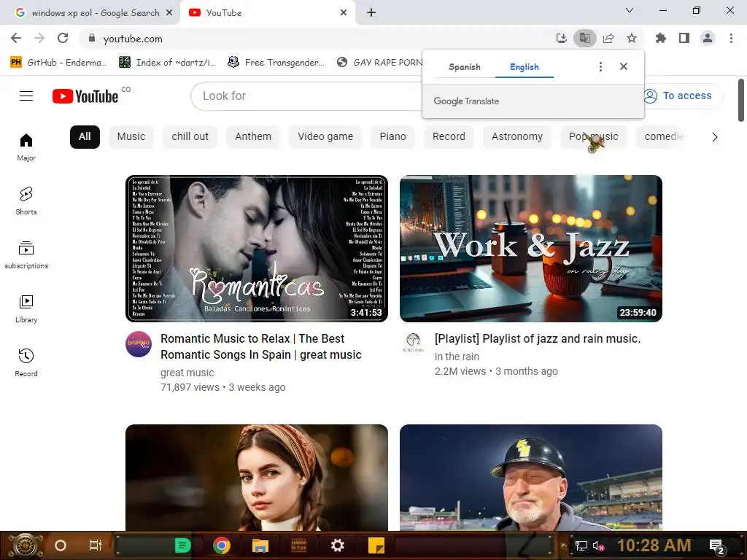Open the Chrome profile avatar

(708, 38)
